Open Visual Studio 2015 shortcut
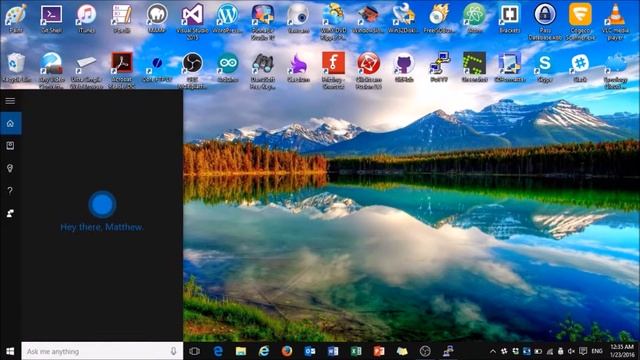640x360 pixels. pos(192,21)
